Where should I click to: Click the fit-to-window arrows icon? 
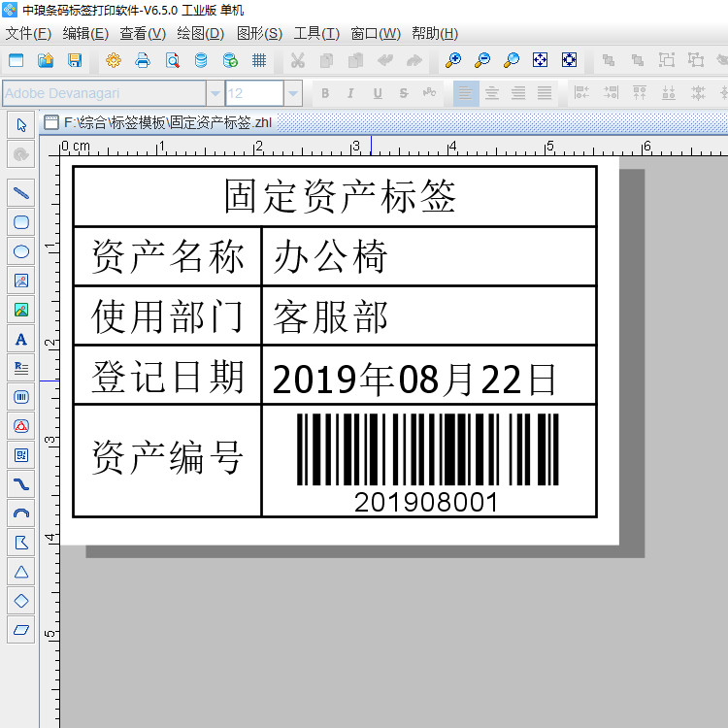pos(540,60)
